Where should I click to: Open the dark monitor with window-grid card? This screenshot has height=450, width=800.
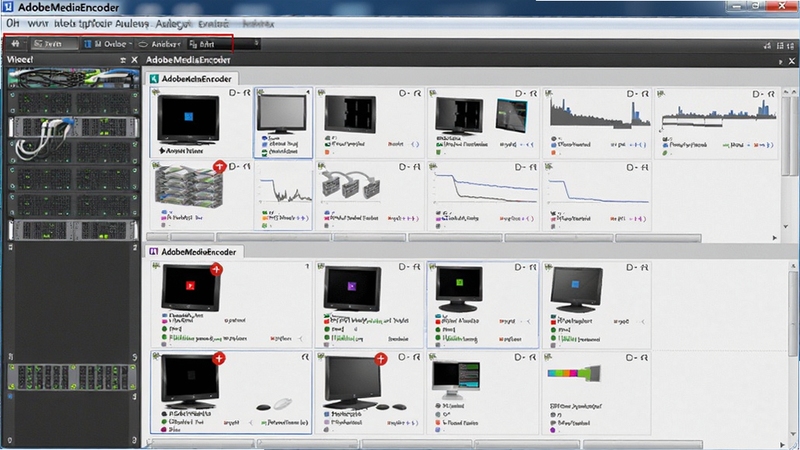[369, 122]
